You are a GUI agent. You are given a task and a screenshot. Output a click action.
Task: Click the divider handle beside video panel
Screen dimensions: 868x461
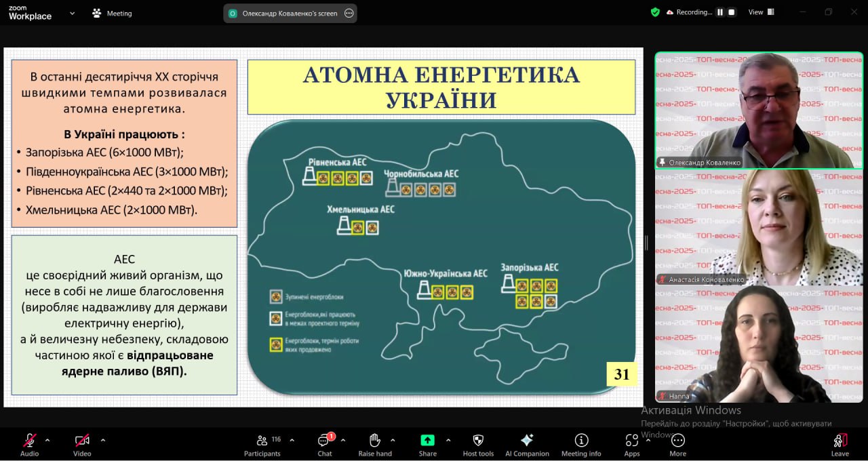pos(646,243)
